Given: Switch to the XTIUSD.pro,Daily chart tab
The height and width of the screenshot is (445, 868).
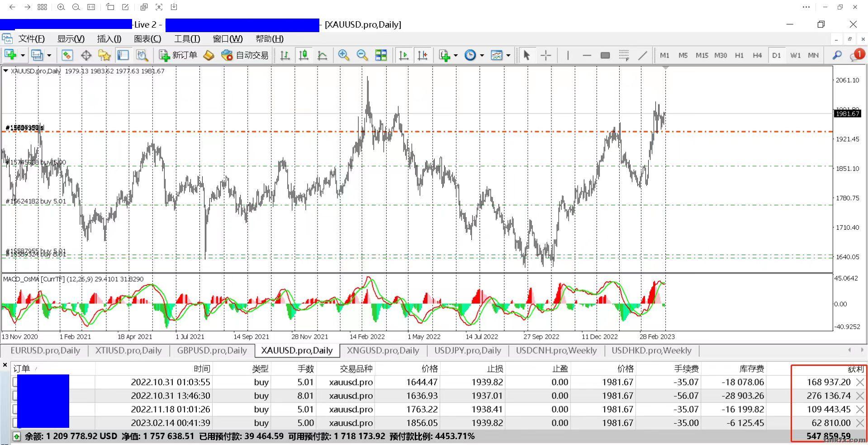Looking at the screenshot, I should 128,350.
